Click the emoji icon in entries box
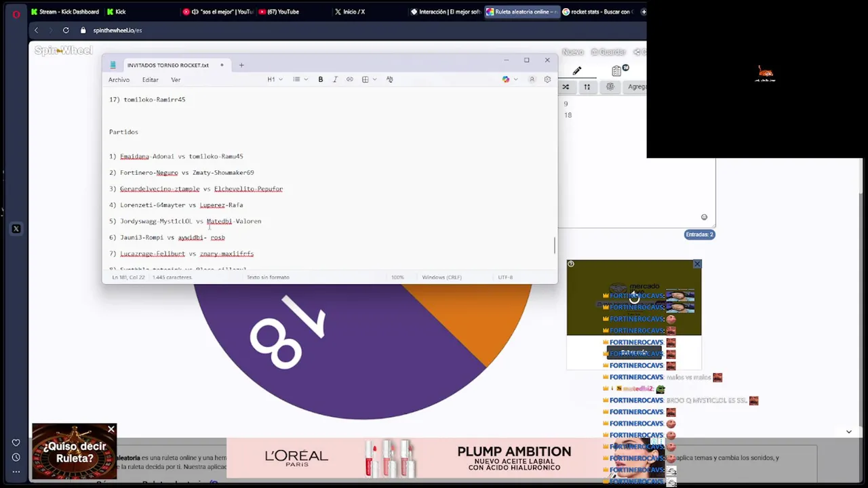Screen dimensions: 868x488 (704, 218)
